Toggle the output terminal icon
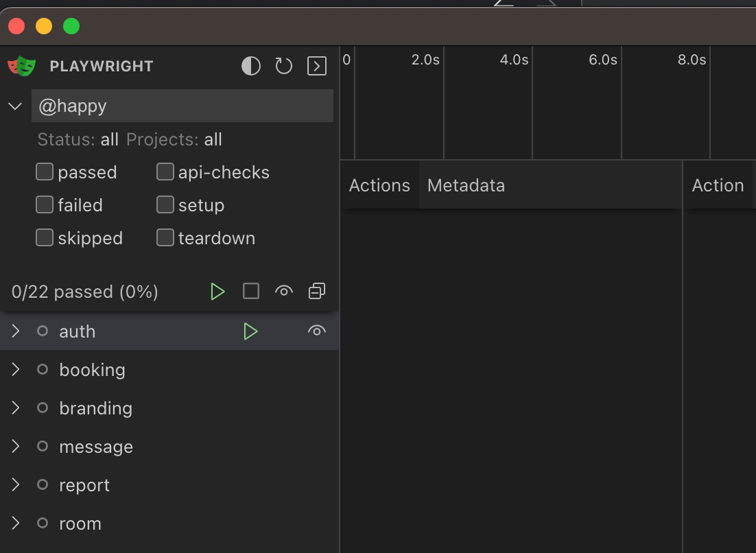This screenshot has height=553, width=756. pos(317,66)
